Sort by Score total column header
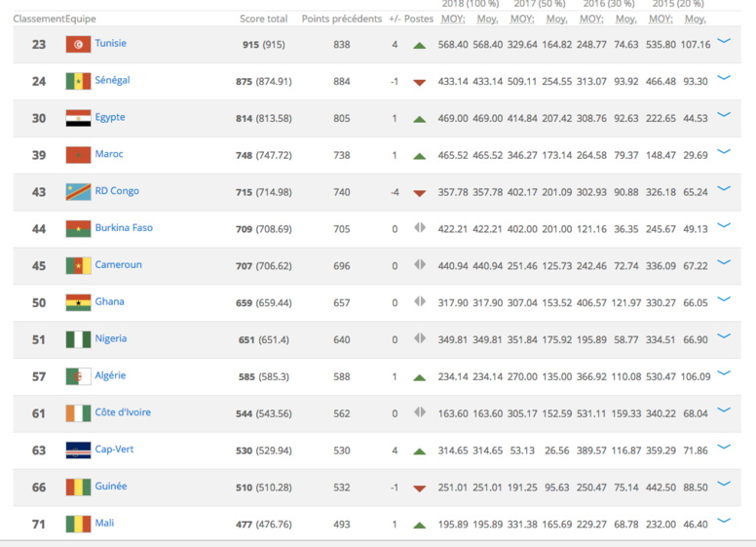Screen dimensions: 756x547 tap(263, 19)
